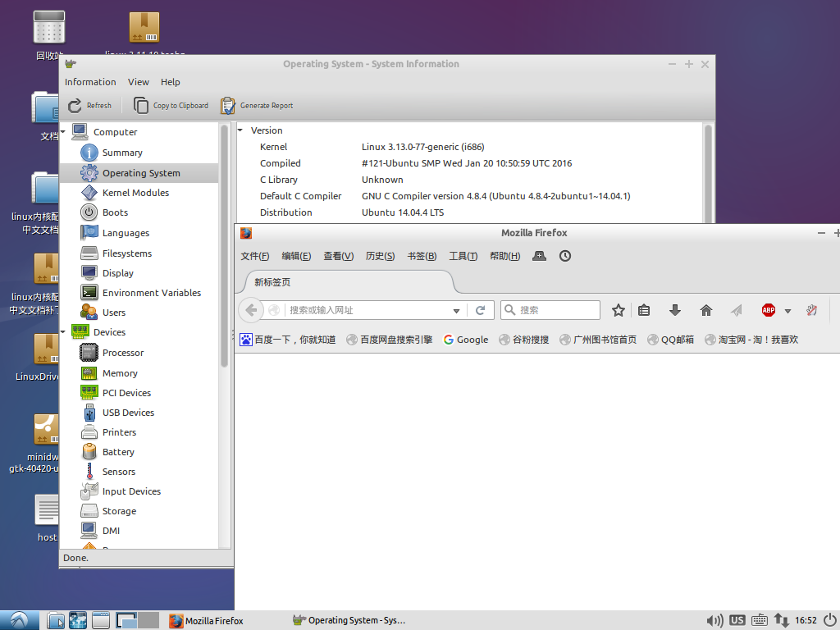This screenshot has height=630, width=840.
Task: Click the Kernel value Linux 3.13.0-77-generic
Action: 422,147
